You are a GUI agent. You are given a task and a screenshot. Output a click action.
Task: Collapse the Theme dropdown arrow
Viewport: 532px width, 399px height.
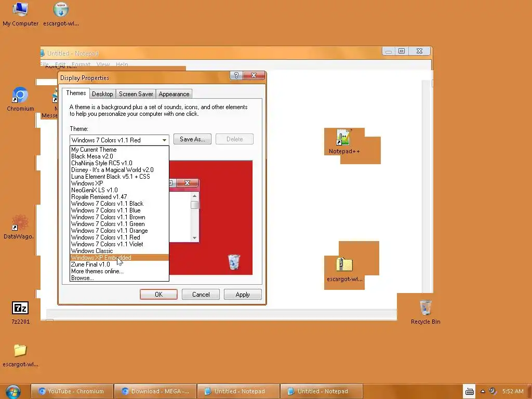164,140
